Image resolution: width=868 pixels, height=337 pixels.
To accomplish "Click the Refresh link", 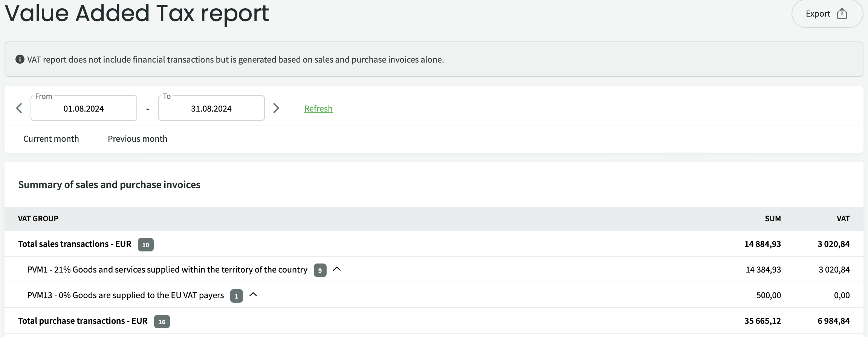I will point(318,109).
